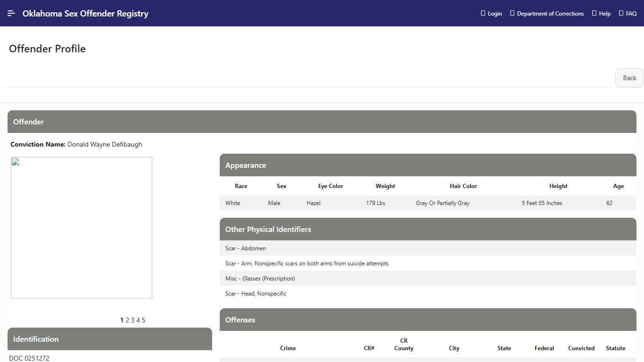This screenshot has width=644, height=362.
Task: Click the offender photo placeholder
Action: pyautogui.click(x=82, y=228)
